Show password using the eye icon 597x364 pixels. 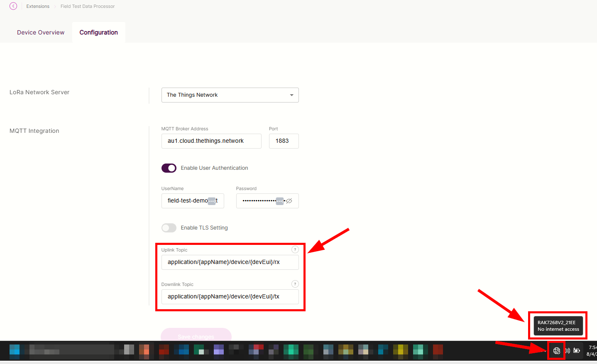[289, 201]
